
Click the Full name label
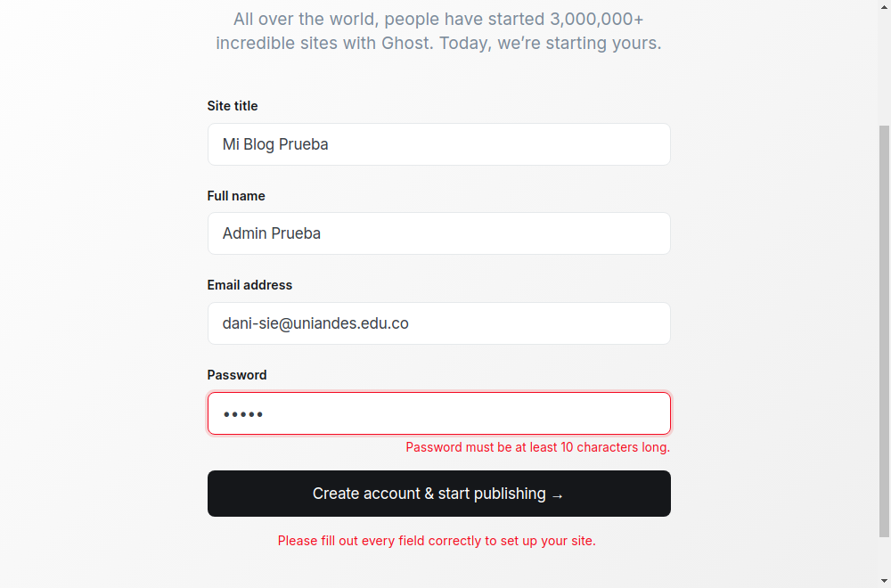coord(236,196)
